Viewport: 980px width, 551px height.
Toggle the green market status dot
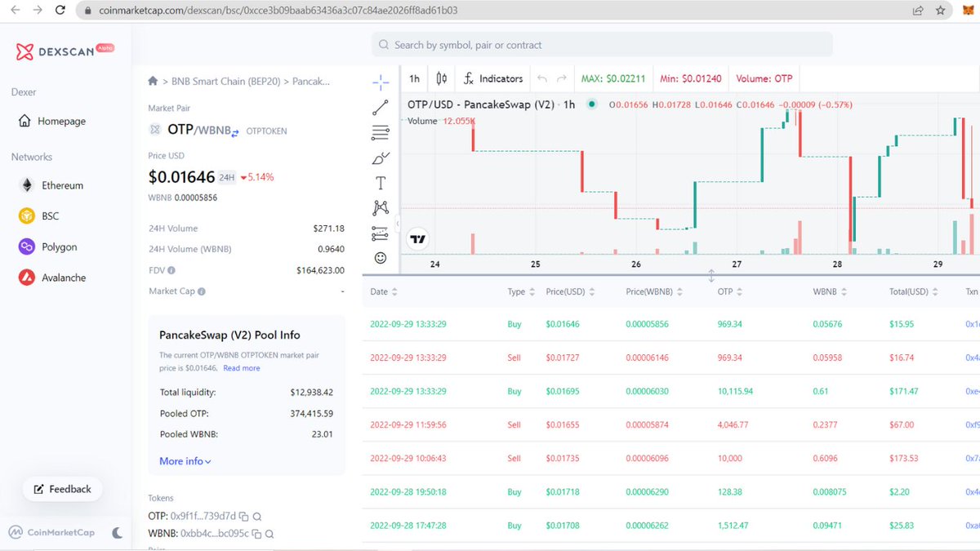[591, 104]
